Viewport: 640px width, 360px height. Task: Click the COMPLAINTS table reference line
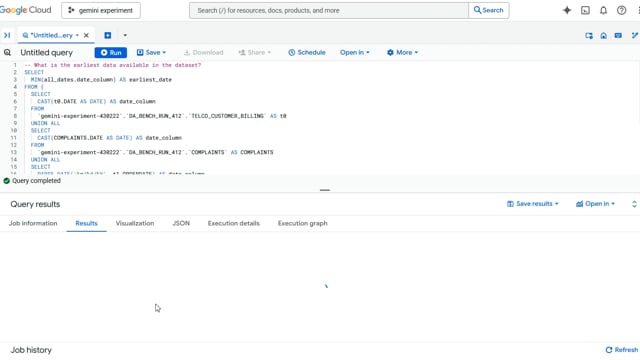[156, 152]
